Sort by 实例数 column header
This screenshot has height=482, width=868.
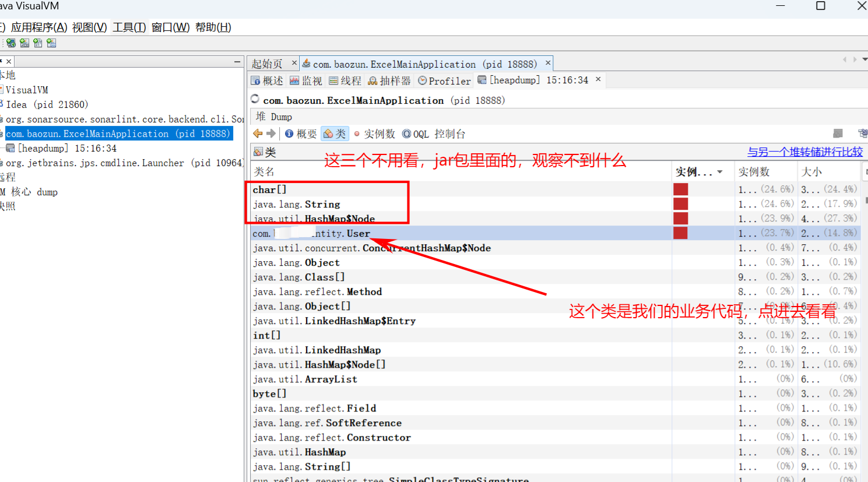click(x=766, y=171)
